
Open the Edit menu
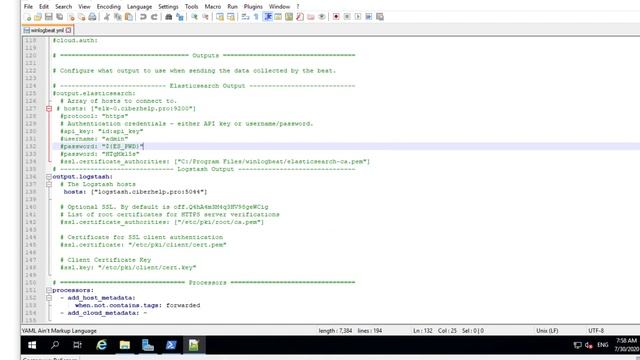click(x=44, y=7)
